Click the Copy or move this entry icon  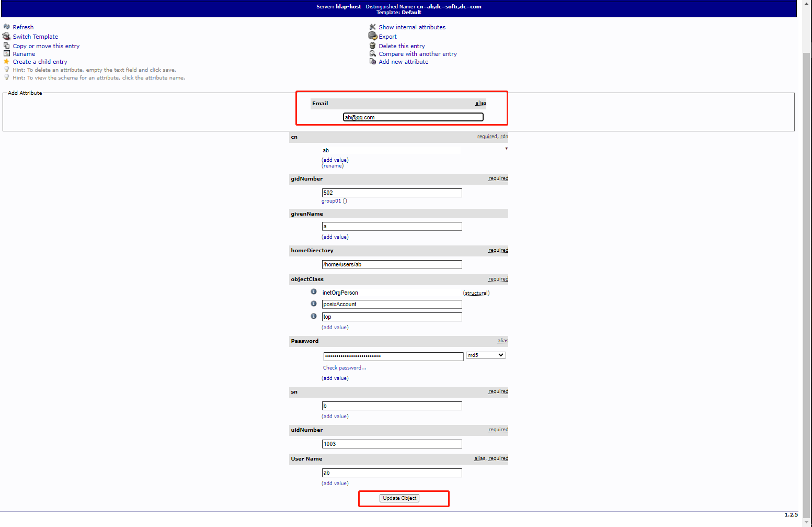6,46
